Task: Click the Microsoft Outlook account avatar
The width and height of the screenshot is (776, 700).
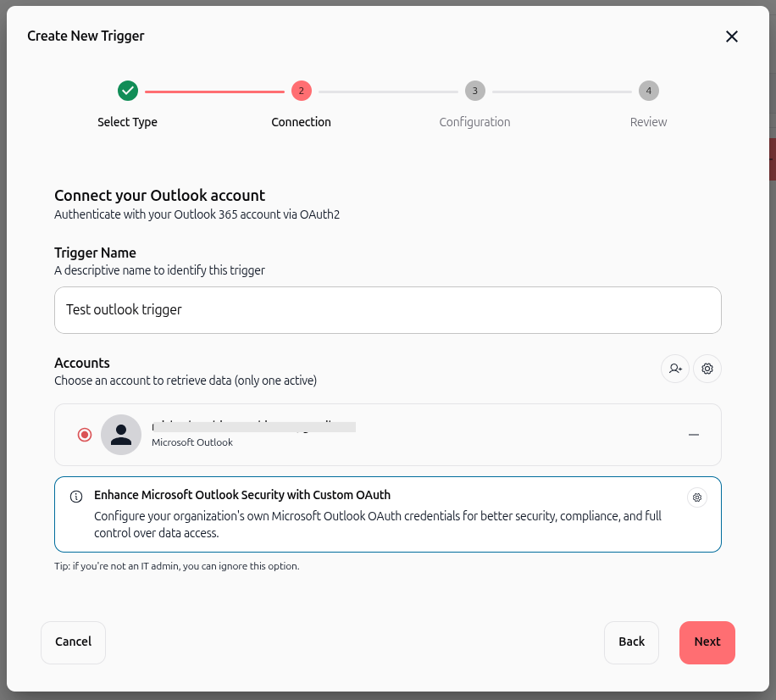Action: coord(121,435)
